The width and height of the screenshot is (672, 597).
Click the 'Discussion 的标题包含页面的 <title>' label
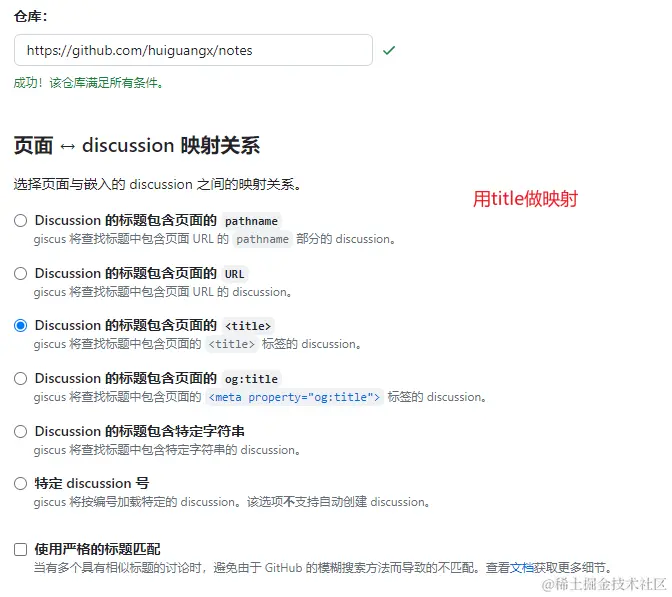(154, 326)
